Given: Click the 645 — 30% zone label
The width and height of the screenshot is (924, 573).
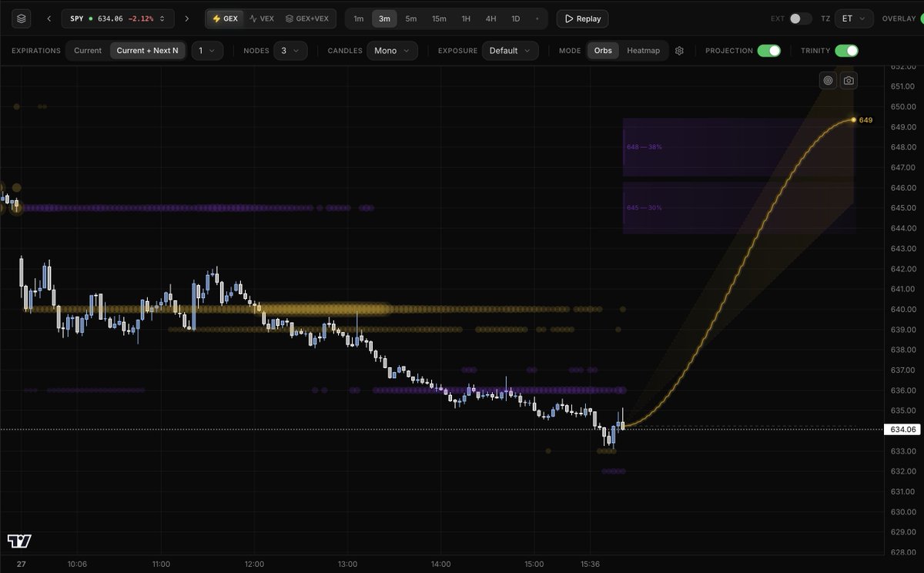Looking at the screenshot, I should click(644, 208).
